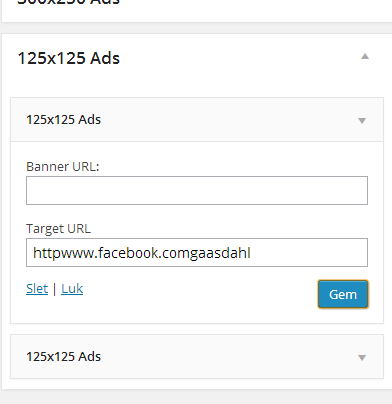Screen dimensions: 392x404
Task: Collapse the 125x125 Ads sidebar with up arrow
Action: click(365, 56)
